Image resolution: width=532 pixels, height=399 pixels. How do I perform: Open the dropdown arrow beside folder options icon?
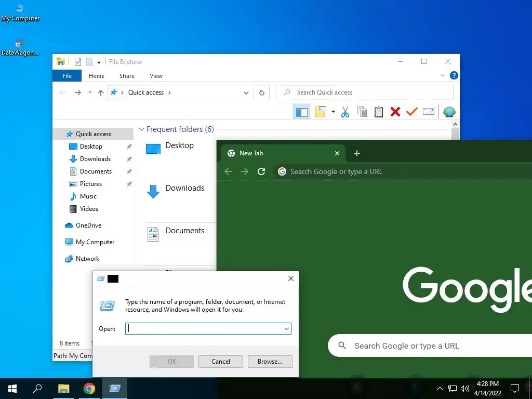[333, 112]
